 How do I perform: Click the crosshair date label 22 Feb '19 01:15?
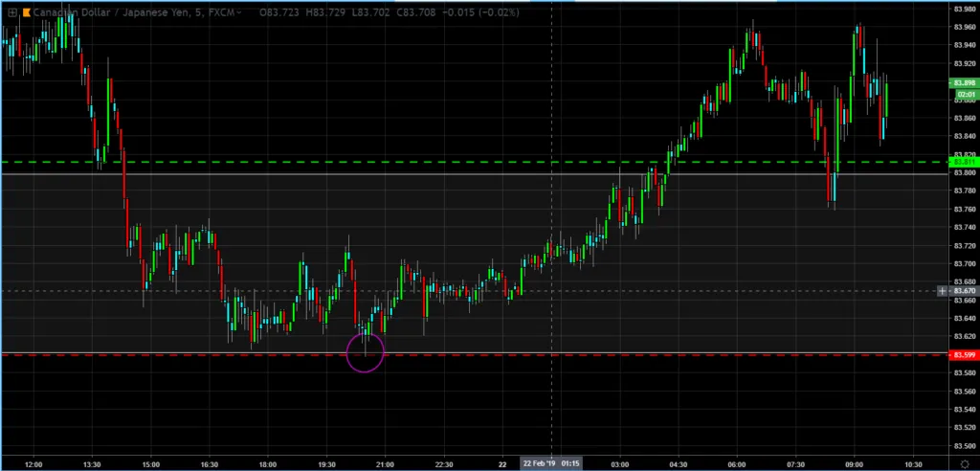(551, 464)
